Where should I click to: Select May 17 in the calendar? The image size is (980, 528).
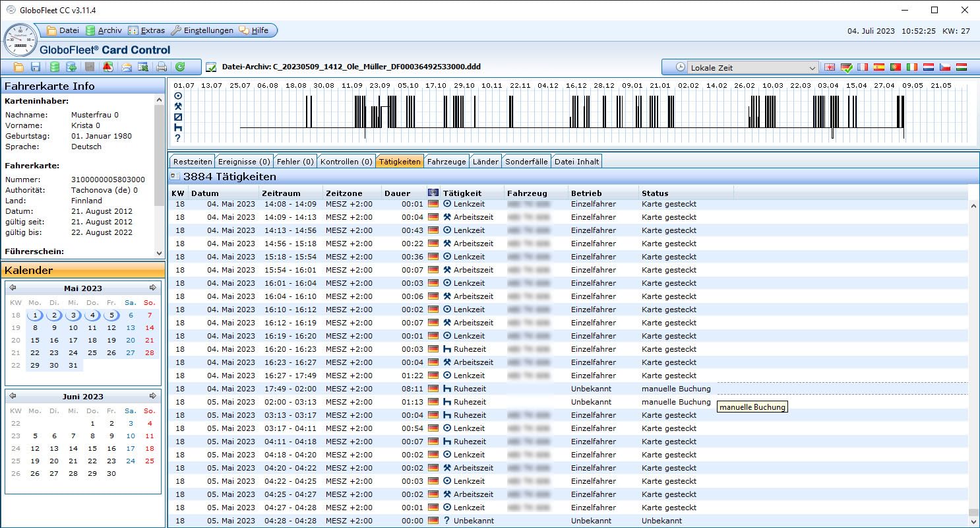pos(73,341)
